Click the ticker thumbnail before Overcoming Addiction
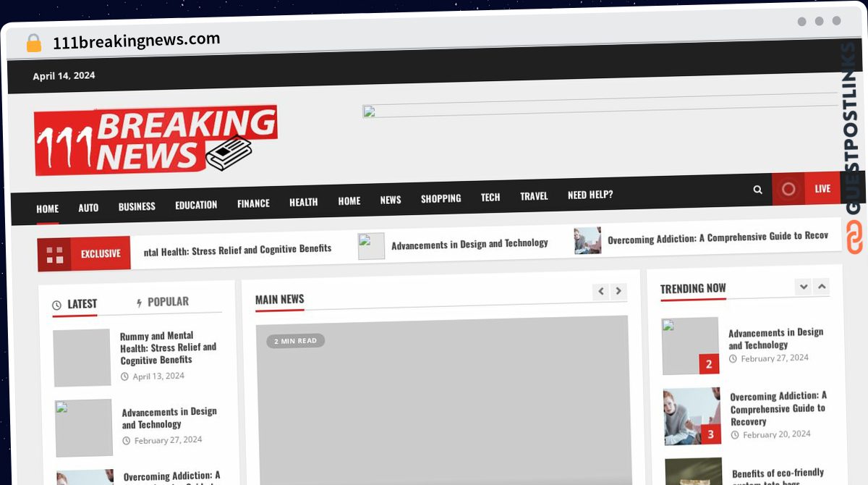868x485 pixels. [x=587, y=240]
